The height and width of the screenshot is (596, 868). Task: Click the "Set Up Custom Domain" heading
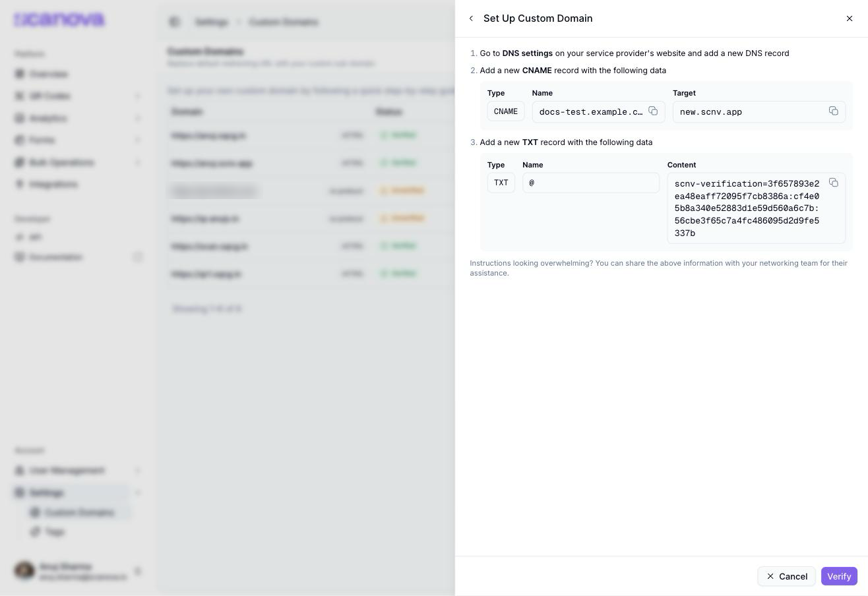[x=538, y=18]
